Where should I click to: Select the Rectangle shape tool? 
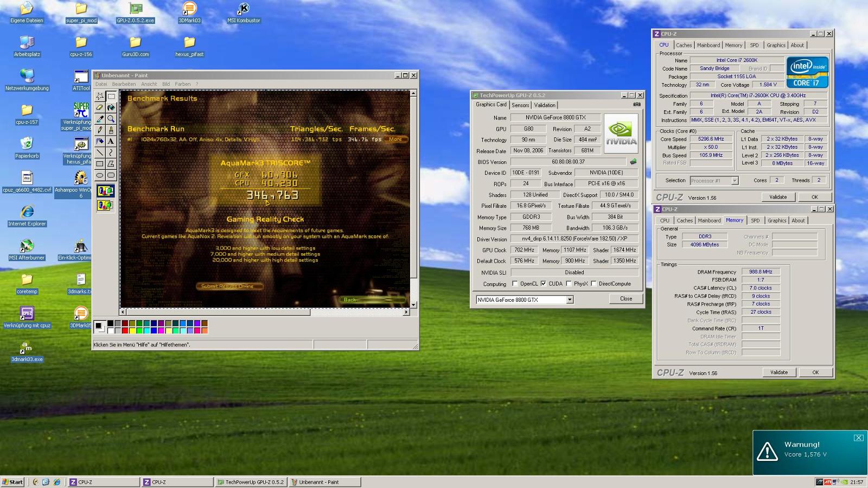100,164
